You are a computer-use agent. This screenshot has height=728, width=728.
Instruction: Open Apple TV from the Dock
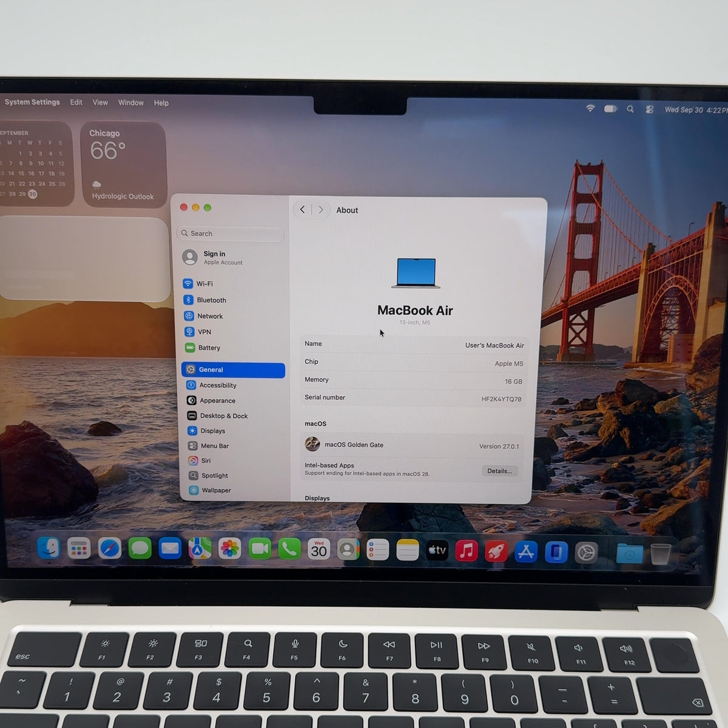coord(436,550)
